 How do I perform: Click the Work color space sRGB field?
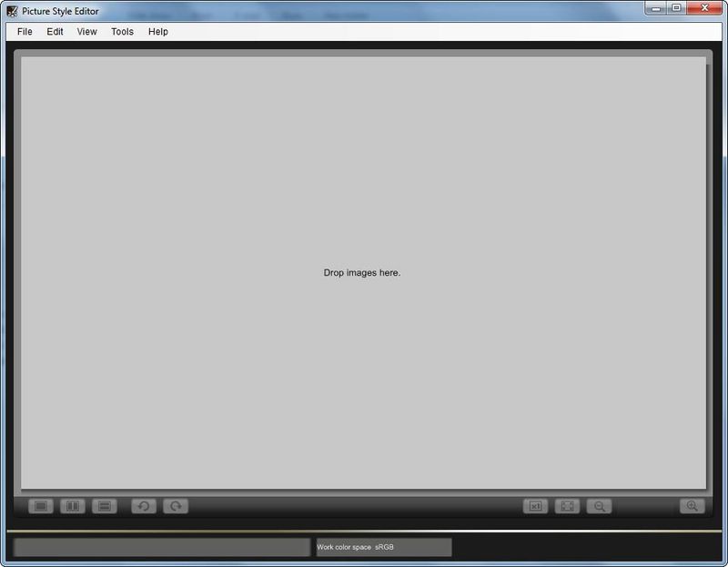tap(383, 547)
